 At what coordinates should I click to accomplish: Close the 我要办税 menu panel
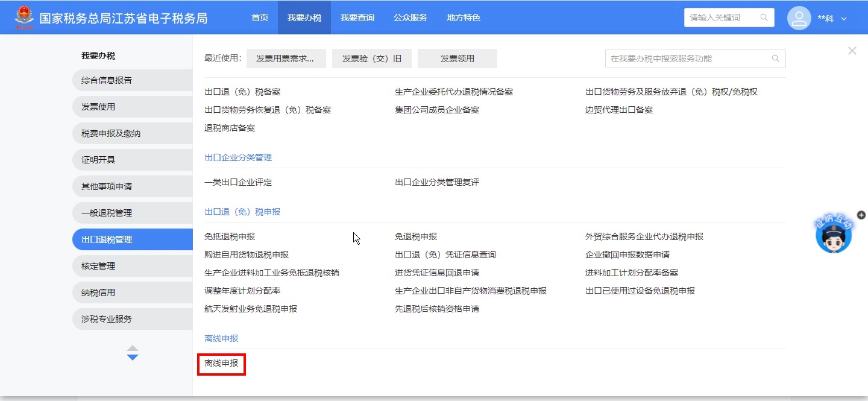coord(852,51)
